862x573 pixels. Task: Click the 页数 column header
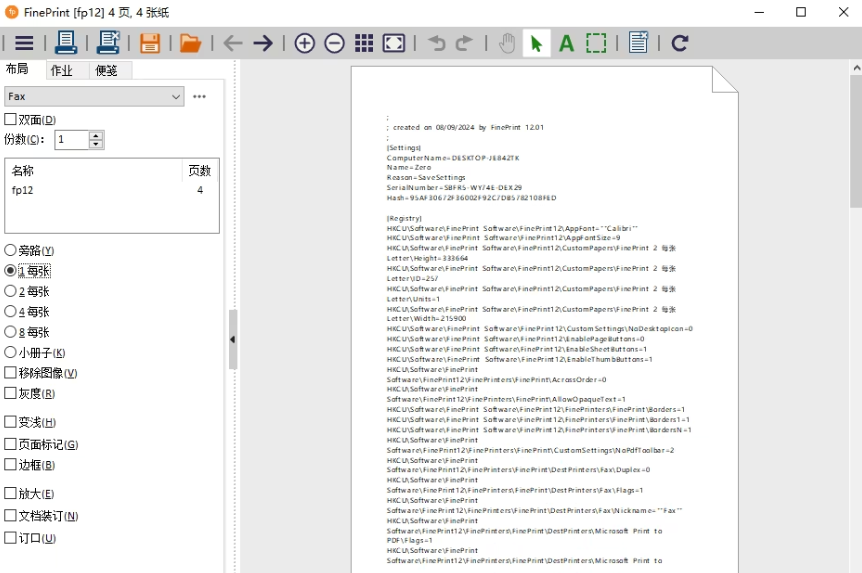[200, 170]
